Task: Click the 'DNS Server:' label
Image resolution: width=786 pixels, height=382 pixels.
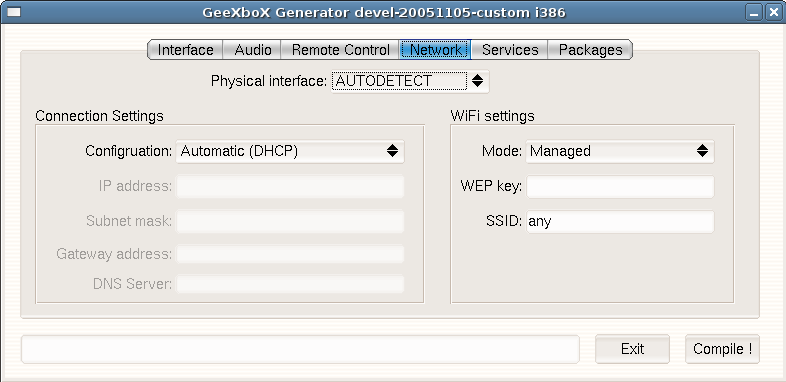Action: click(x=132, y=284)
